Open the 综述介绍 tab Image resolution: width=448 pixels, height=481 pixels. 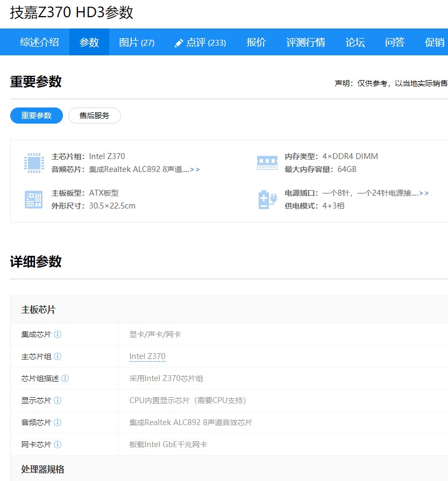coord(39,42)
